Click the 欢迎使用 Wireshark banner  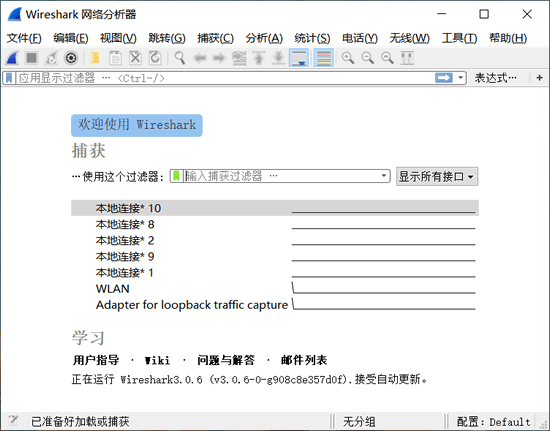tap(137, 125)
